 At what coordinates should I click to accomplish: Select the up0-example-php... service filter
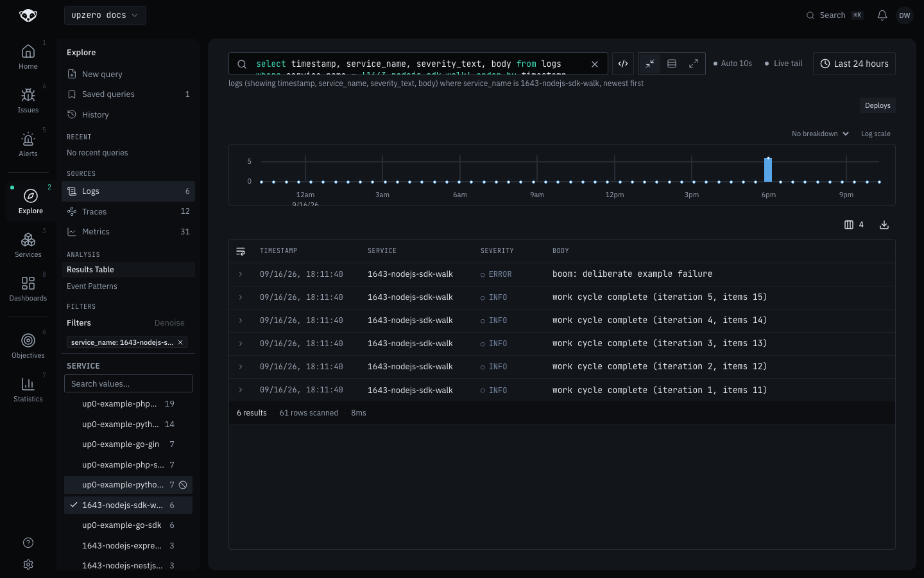pos(128,404)
